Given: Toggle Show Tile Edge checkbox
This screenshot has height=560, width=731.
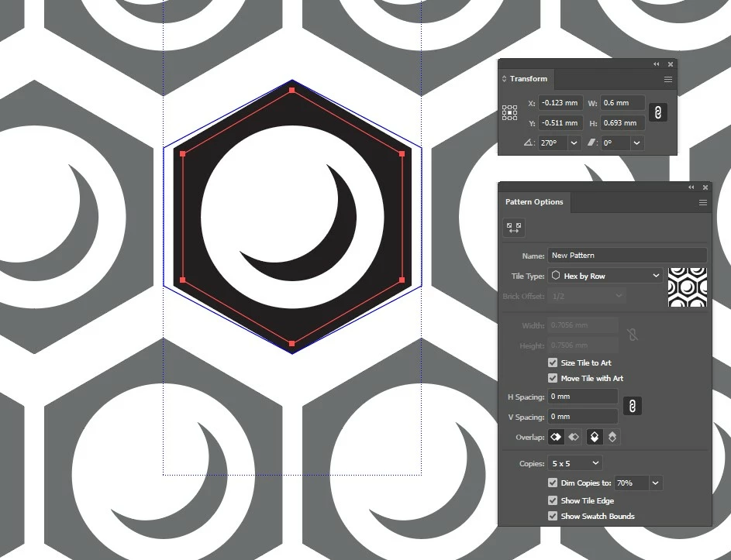Looking at the screenshot, I should pos(553,500).
